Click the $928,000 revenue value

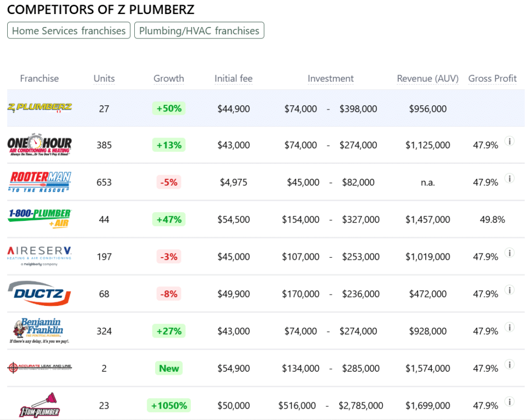click(428, 331)
